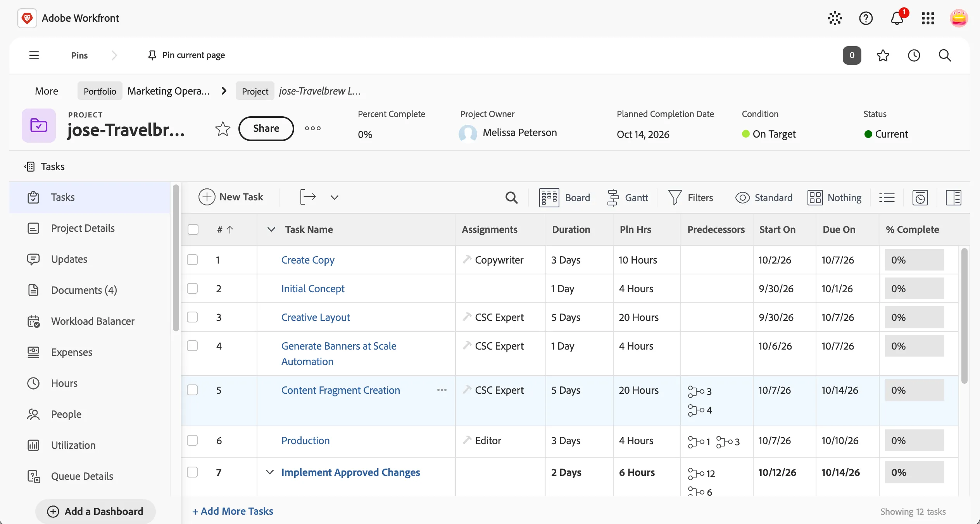Edit Production percent complete bar

click(x=914, y=440)
